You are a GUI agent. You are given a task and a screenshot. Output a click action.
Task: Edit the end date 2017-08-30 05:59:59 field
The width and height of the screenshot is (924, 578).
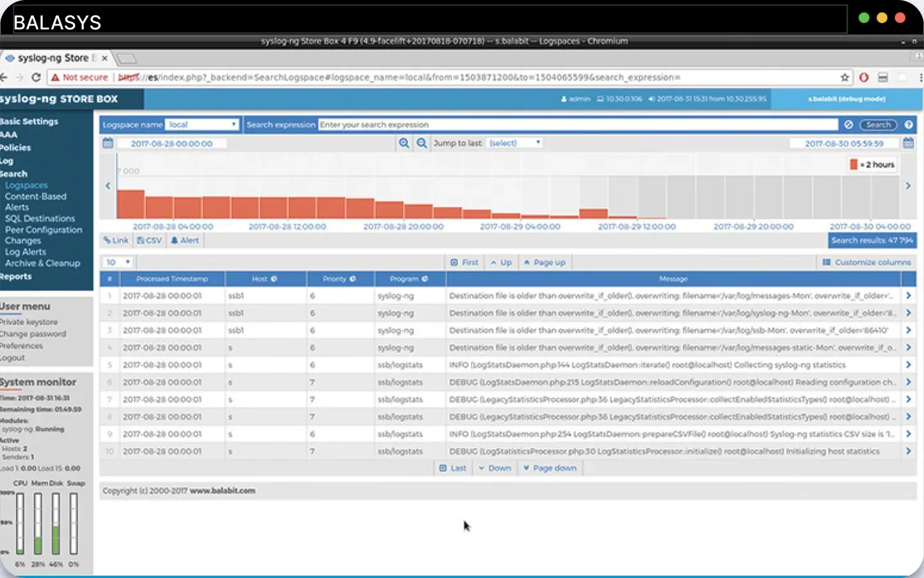pyautogui.click(x=844, y=143)
